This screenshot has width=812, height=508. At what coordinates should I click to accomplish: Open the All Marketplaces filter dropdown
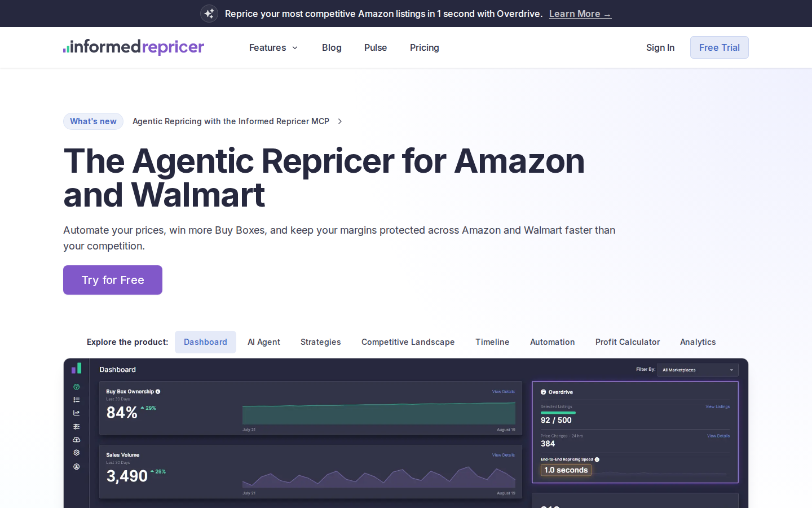click(x=698, y=370)
